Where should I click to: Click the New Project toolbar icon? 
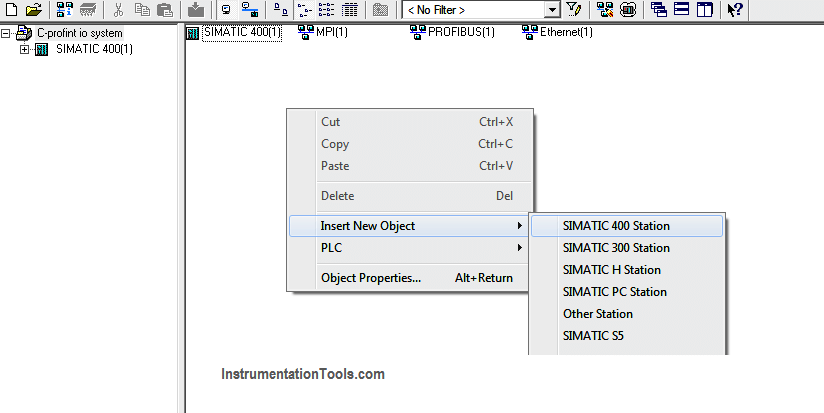pos(11,9)
